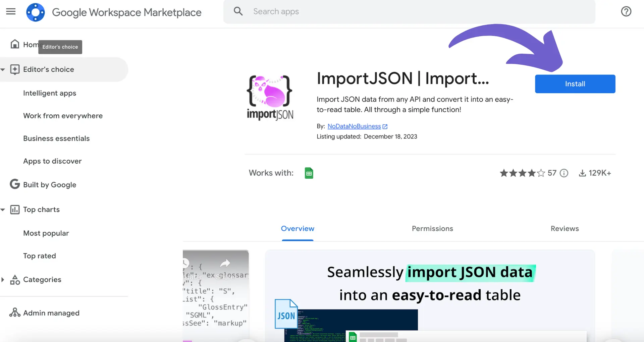
Task: Open Work from everywhere in sidebar
Action: pos(63,116)
